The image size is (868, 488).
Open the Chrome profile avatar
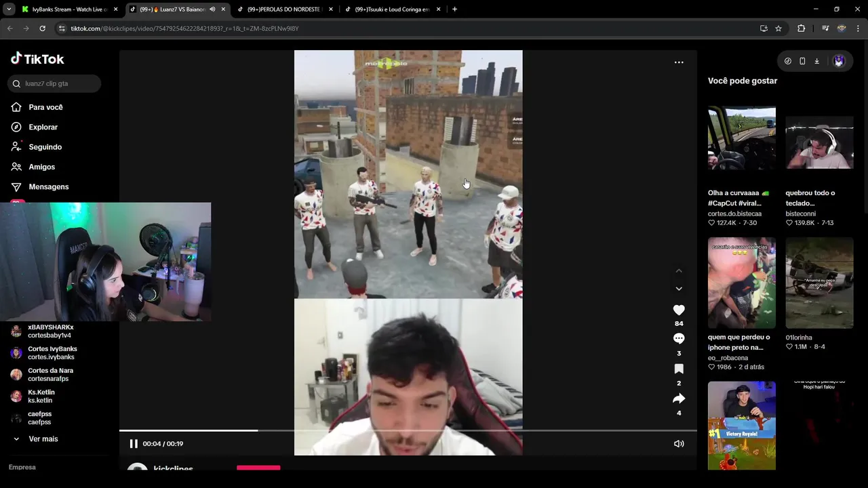pos(842,28)
